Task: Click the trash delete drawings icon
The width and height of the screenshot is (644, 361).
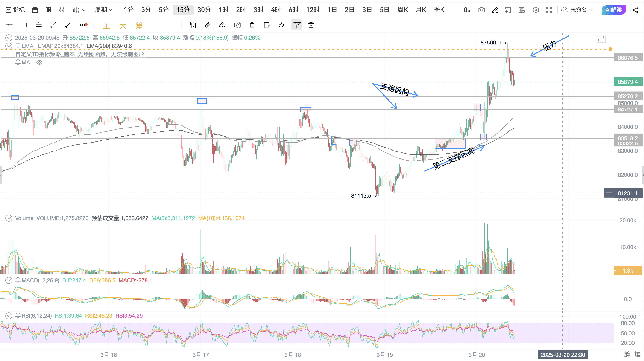Action: click(311, 25)
